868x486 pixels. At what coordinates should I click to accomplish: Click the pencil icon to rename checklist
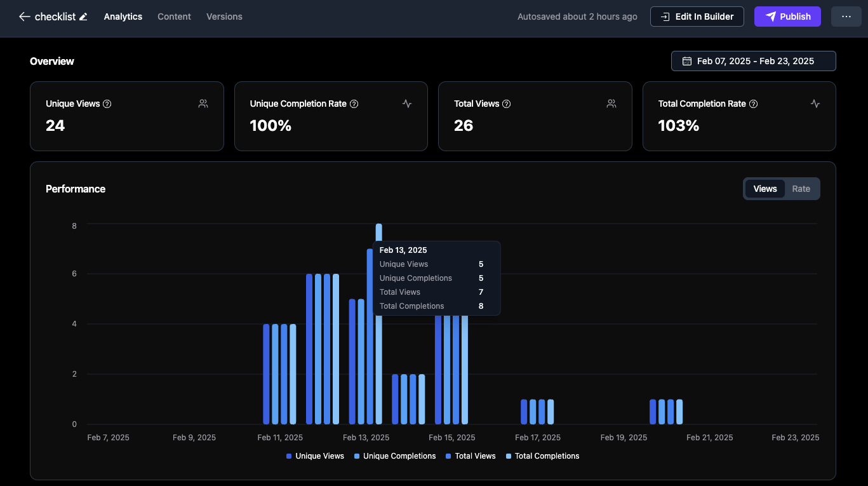(83, 17)
